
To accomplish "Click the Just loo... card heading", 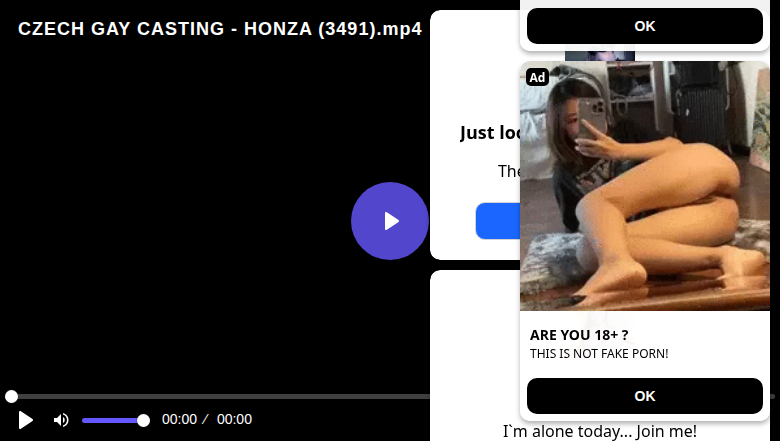I will 490,133.
